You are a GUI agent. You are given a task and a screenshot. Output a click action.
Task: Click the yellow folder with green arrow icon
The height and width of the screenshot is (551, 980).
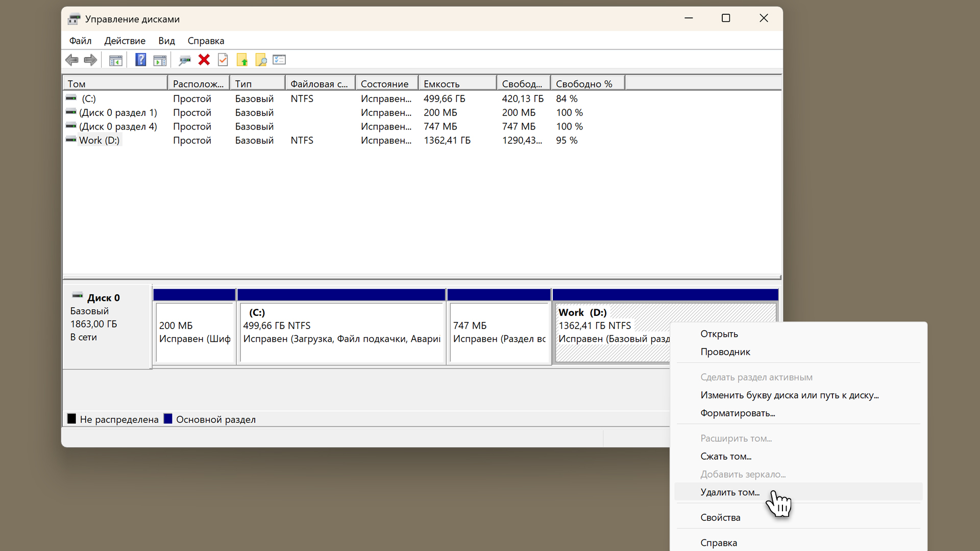pos(242,60)
